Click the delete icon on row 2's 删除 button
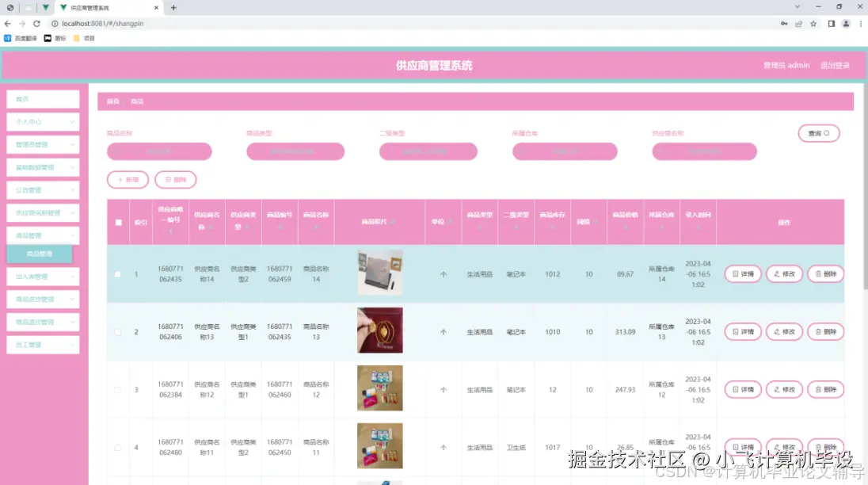Screen dimensions: 868x485 coord(818,331)
